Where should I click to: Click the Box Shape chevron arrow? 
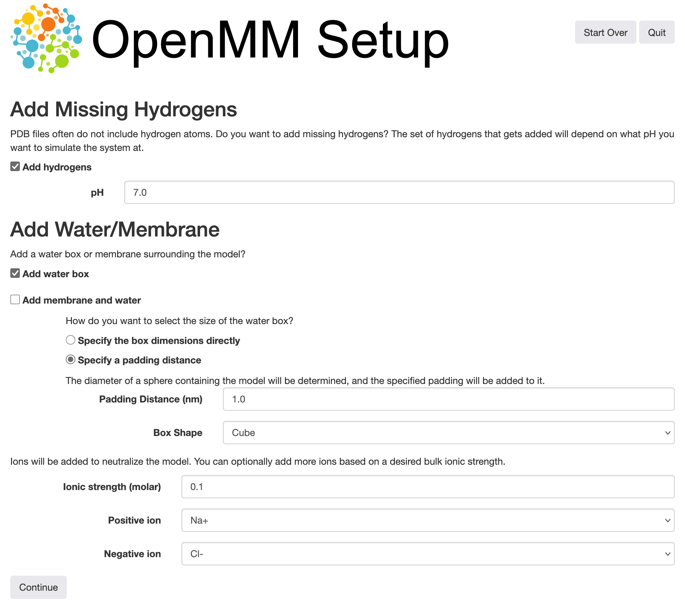[667, 433]
